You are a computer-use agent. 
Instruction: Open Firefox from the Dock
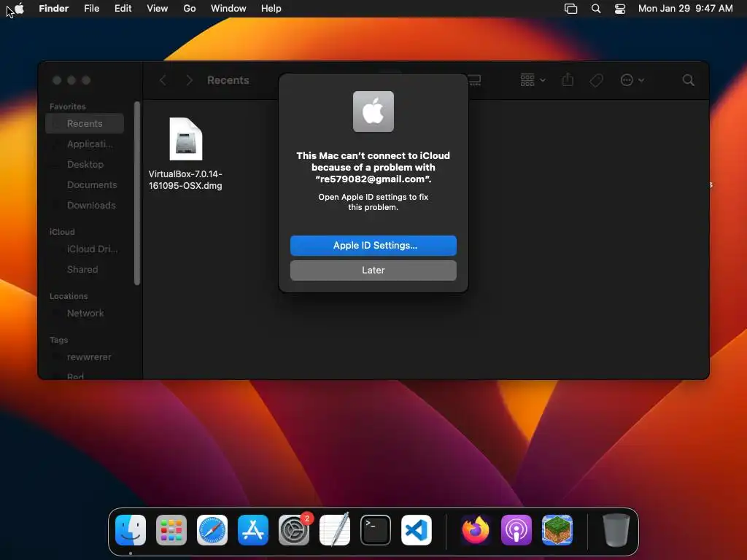click(x=476, y=530)
